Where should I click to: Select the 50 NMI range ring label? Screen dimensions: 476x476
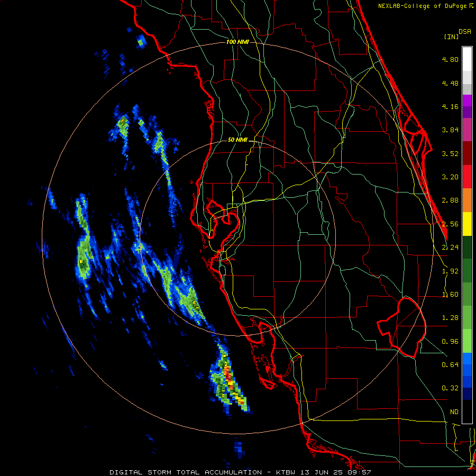[237, 140]
